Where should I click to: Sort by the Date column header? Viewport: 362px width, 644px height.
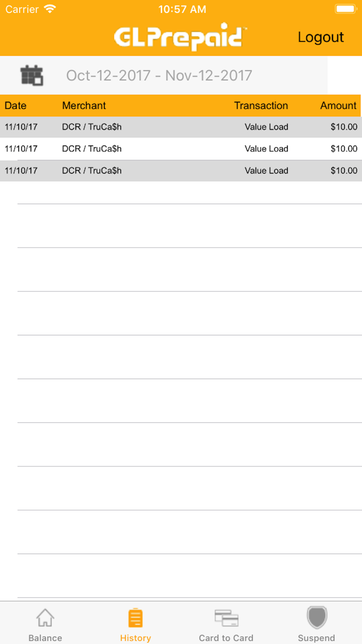point(16,105)
